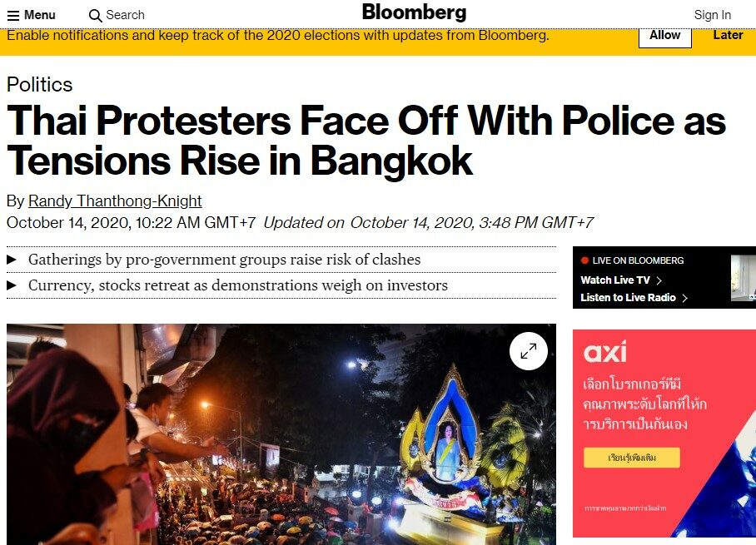Open the Politics section
756x545 pixels.
coord(39,84)
